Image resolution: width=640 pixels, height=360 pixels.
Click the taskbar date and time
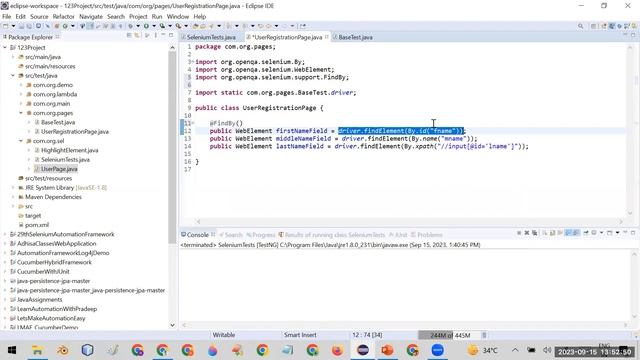click(594, 351)
